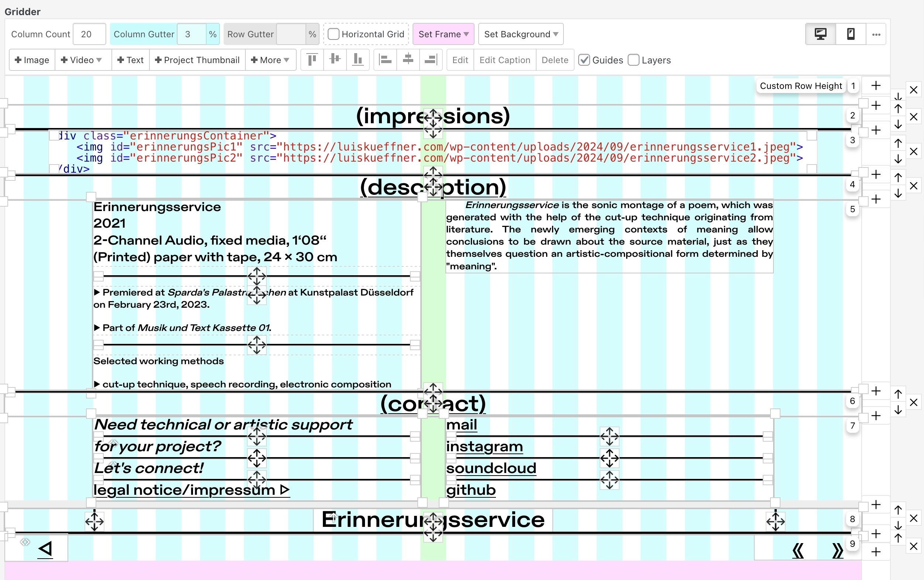924x580 pixels.
Task: Click the Edit Caption button
Action: click(x=504, y=60)
